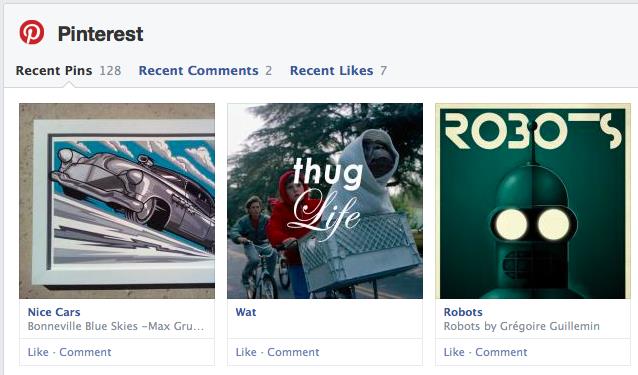
Task: Like the Nice Cars pin
Action: click(x=38, y=352)
